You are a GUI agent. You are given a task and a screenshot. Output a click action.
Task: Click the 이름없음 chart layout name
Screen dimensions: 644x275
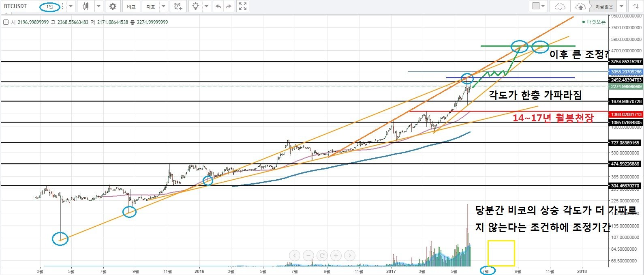(x=604, y=6)
